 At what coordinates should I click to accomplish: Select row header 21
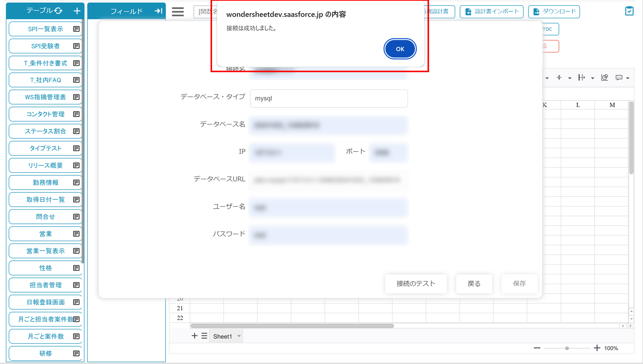tap(180, 308)
